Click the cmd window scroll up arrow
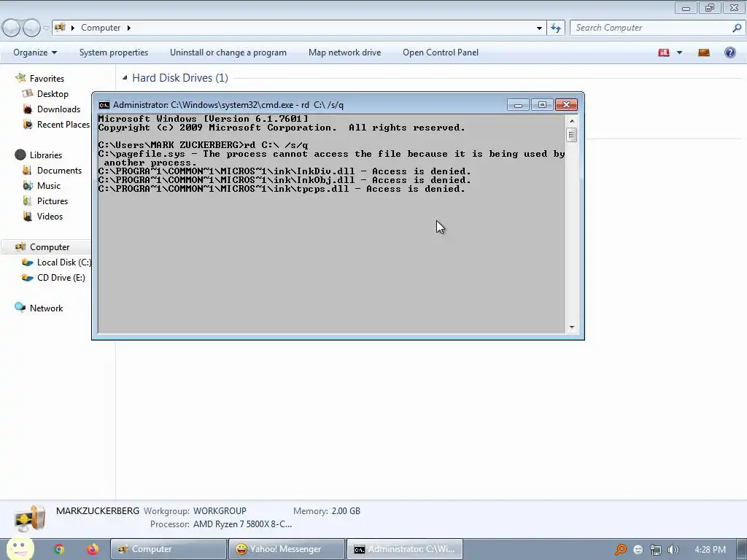Viewport: 747px width, 560px height. coord(572,120)
